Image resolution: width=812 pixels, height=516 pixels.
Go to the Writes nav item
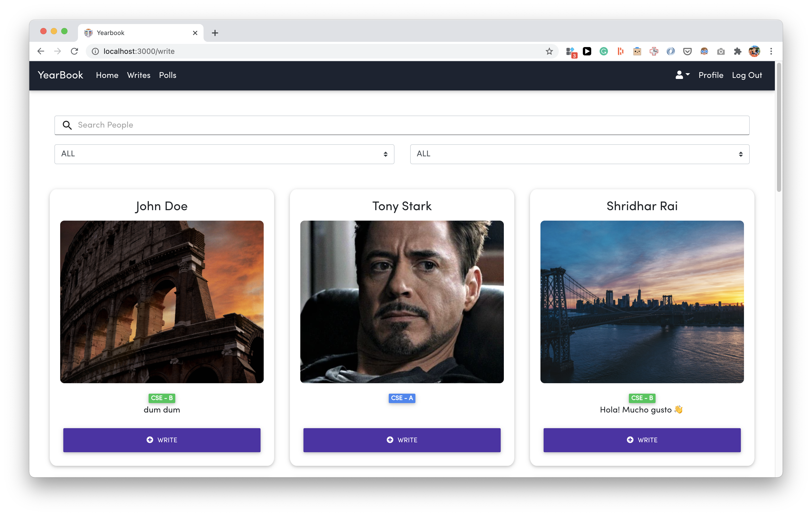click(x=139, y=75)
